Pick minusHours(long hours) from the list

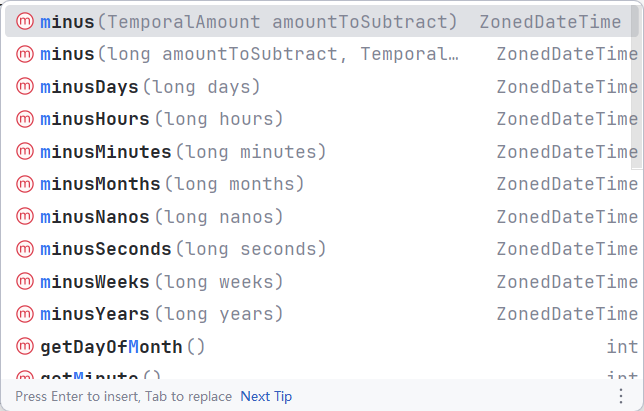(162, 120)
